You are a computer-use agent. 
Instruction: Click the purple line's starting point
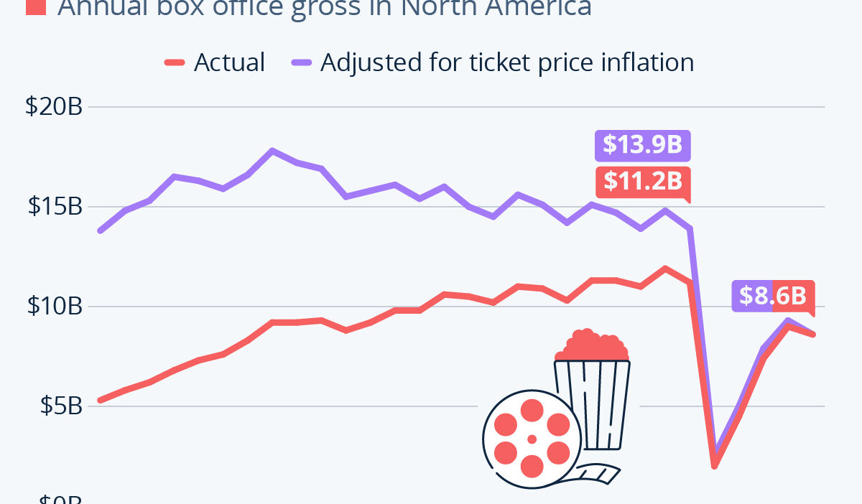tap(100, 230)
